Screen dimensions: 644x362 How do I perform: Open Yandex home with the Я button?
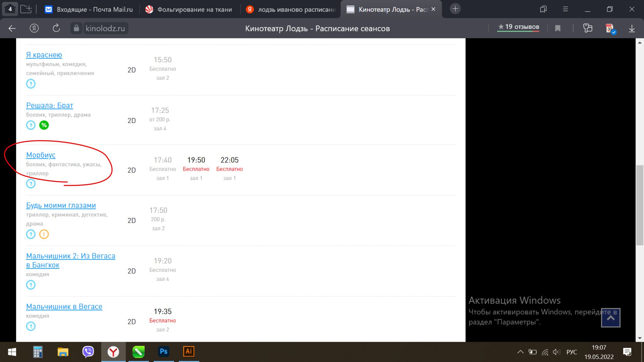click(x=34, y=28)
